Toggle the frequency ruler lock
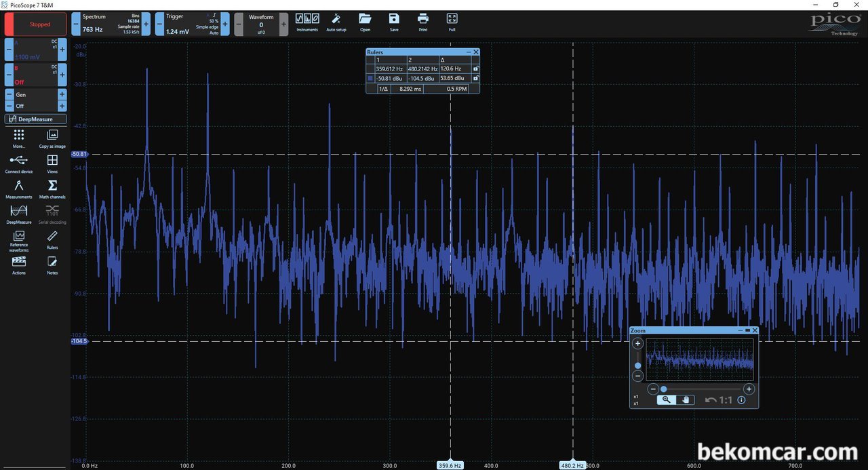868x470 pixels. coord(475,68)
